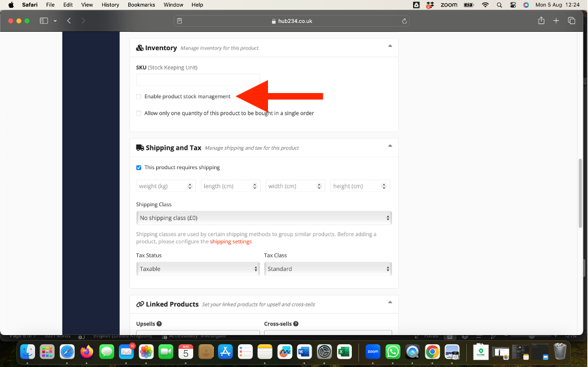Image resolution: width=588 pixels, height=367 pixels.
Task: Click the Upsells help question icon
Action: 159,323
